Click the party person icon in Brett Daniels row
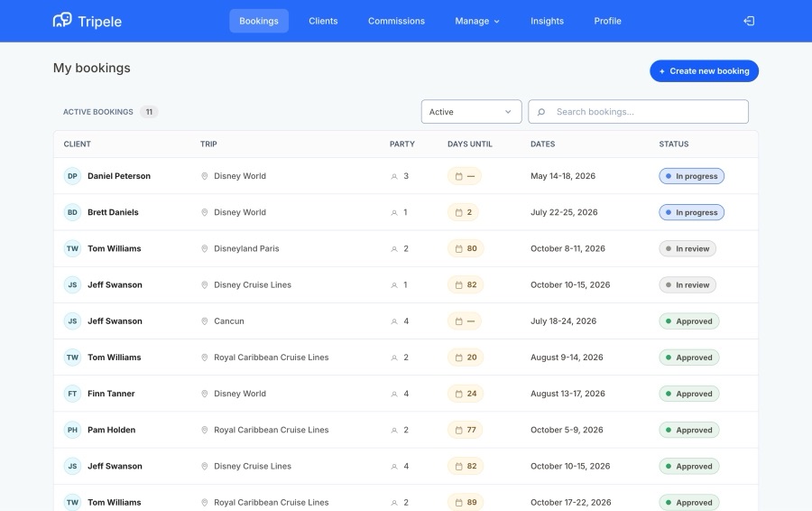812x511 pixels. coord(394,212)
